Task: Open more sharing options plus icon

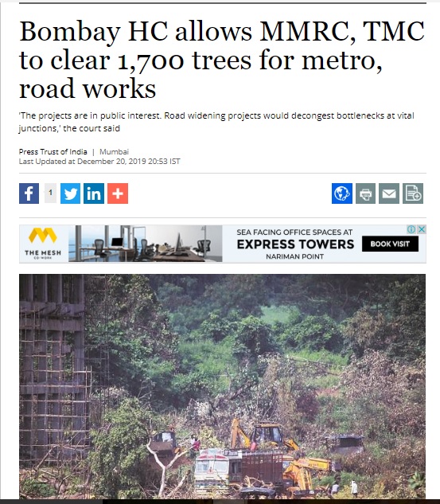Action: [x=118, y=193]
